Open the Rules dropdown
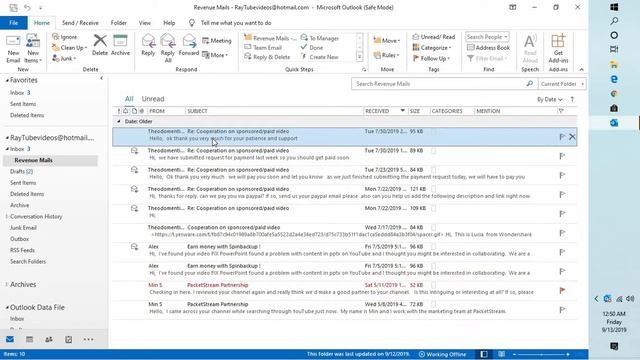The width and height of the screenshot is (640, 360). point(386,55)
